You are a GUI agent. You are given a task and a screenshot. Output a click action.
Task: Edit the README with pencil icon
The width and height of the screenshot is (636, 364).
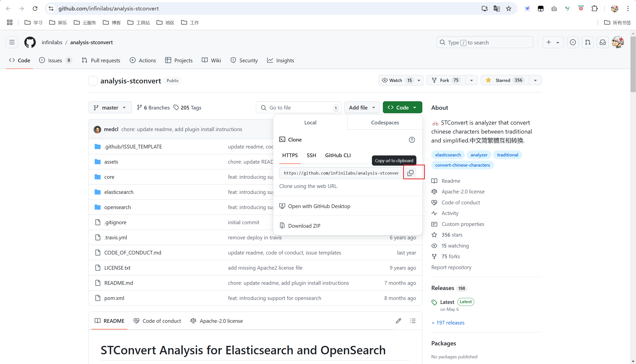click(398, 321)
